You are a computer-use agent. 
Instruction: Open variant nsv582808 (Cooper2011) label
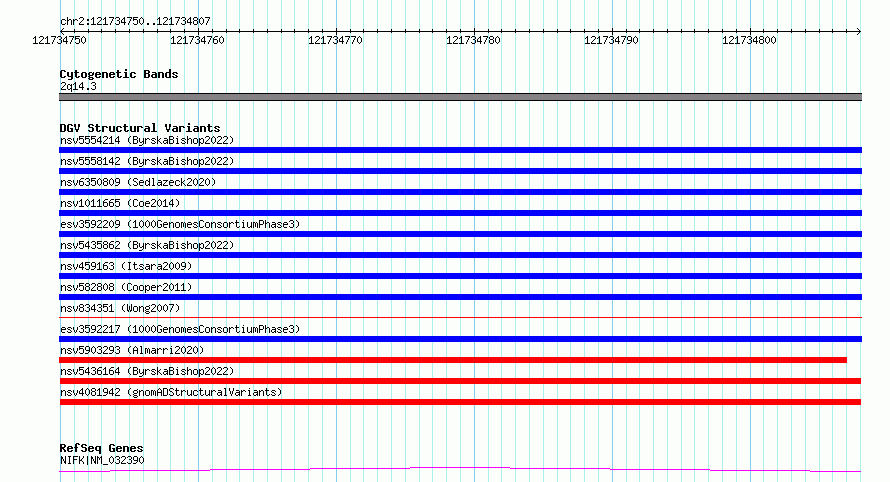tap(126, 287)
